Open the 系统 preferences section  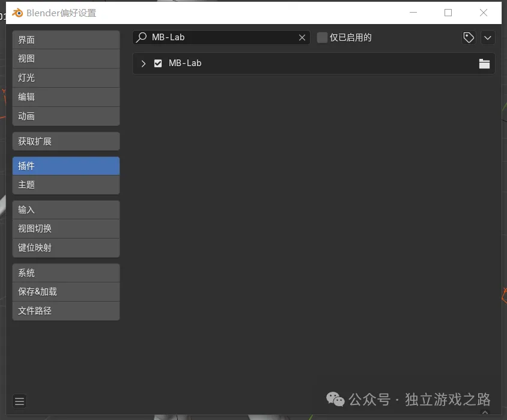tap(65, 272)
